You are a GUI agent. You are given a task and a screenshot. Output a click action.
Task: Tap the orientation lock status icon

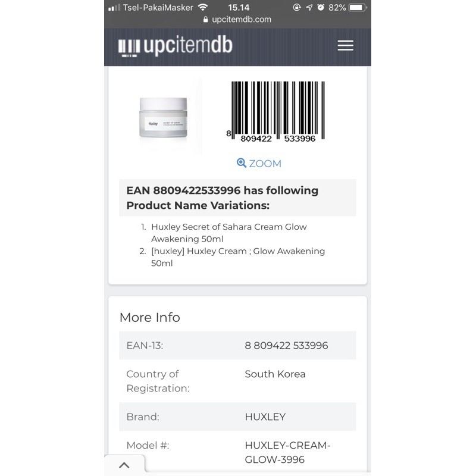point(296,7)
